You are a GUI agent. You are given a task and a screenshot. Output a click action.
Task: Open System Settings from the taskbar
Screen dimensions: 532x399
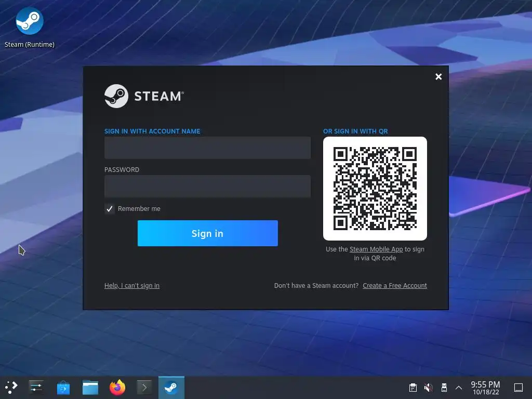point(36,387)
